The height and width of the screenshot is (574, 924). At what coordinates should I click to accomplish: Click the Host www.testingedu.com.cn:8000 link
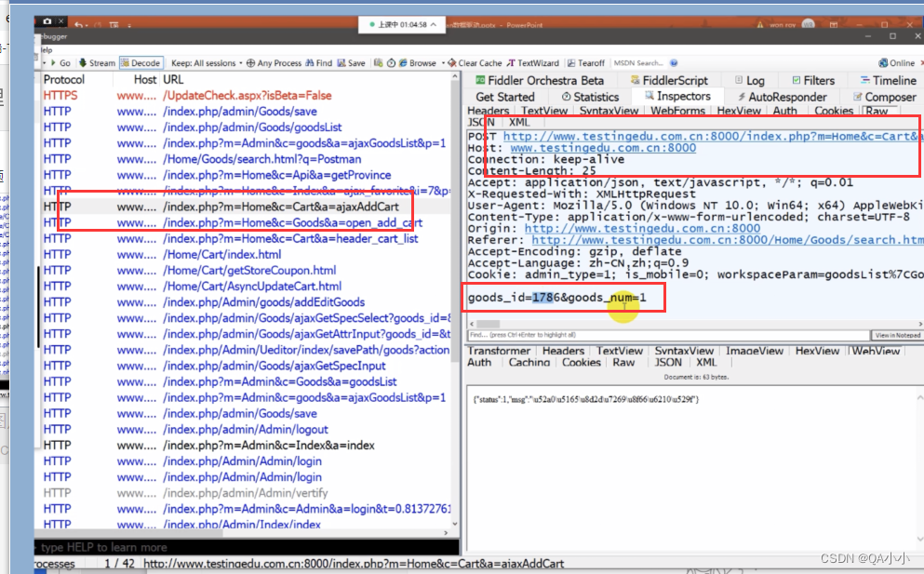click(603, 148)
